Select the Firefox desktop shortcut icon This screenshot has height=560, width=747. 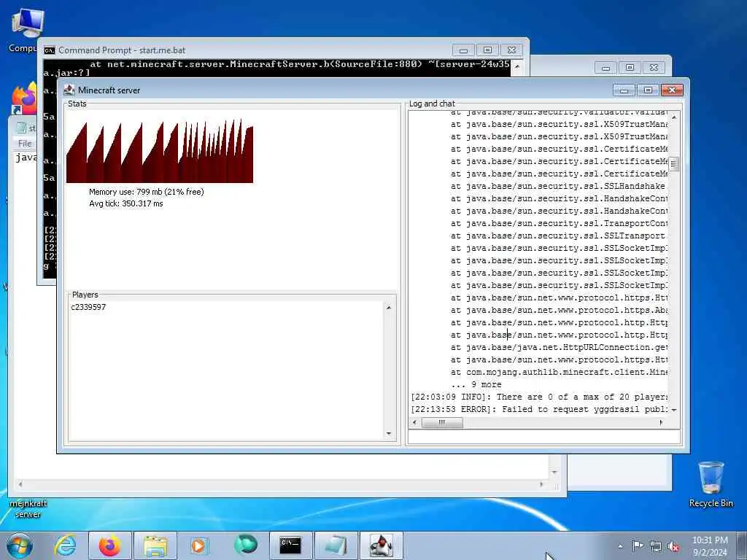[x=24, y=98]
